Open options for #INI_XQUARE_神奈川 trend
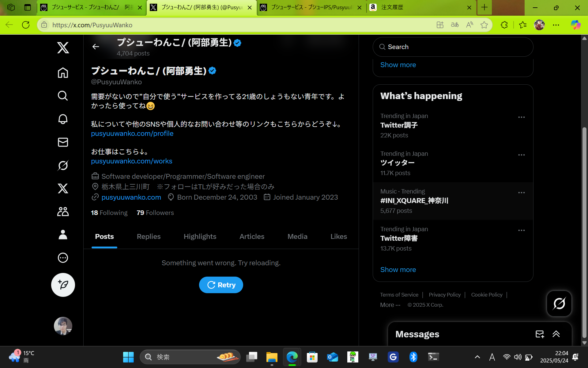Screen dimensions: 588x368 coord(522,193)
